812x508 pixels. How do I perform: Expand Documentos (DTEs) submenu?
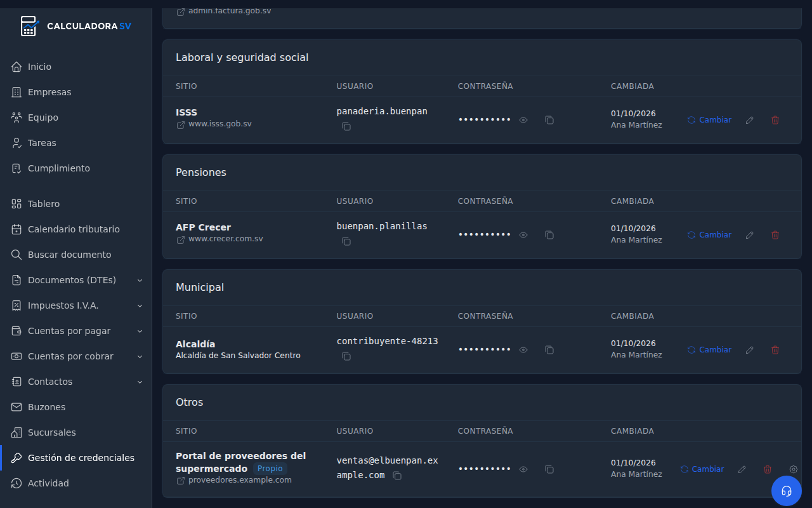point(76,280)
